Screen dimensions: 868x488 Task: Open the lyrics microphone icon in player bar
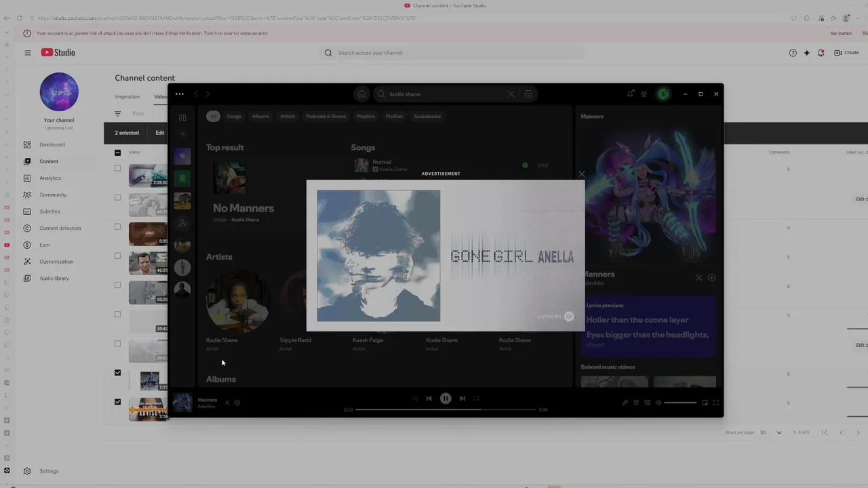point(625,403)
